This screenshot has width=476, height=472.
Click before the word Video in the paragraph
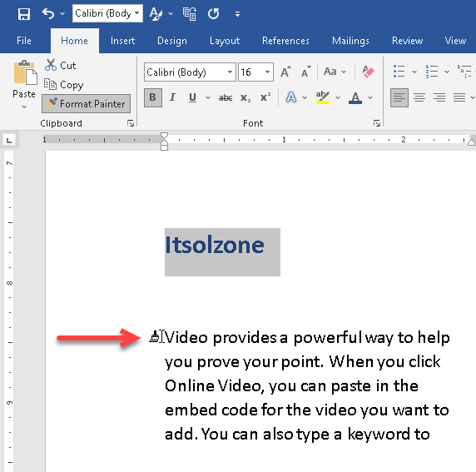pos(165,337)
